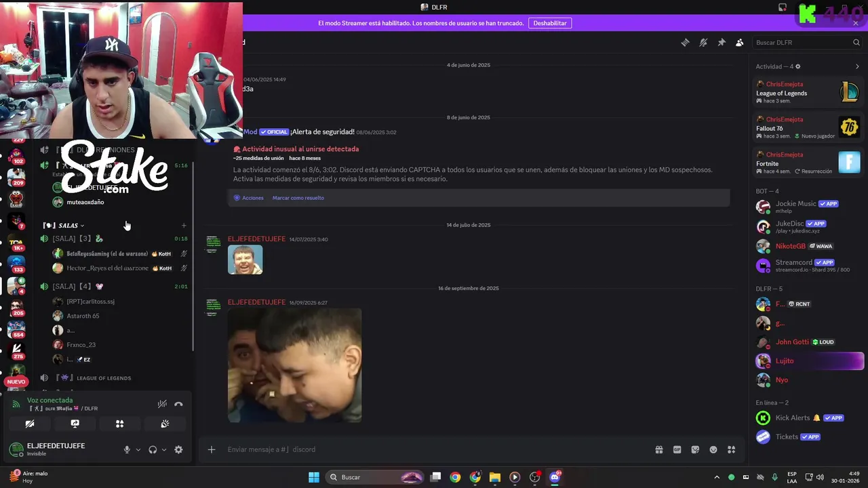Open headphone output options dropdown

163,449
